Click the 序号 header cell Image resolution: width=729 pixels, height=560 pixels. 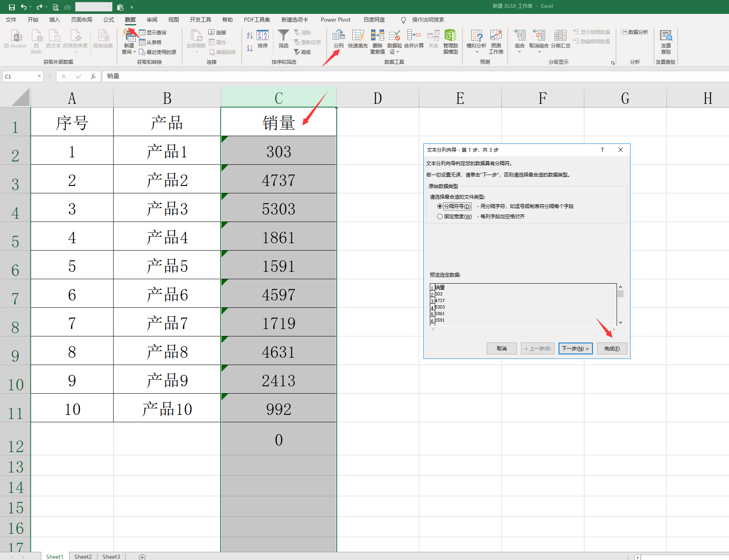(x=72, y=122)
